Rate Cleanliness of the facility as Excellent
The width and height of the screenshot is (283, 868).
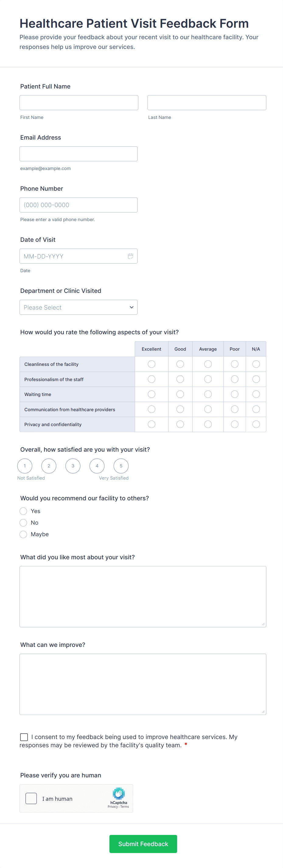click(152, 364)
